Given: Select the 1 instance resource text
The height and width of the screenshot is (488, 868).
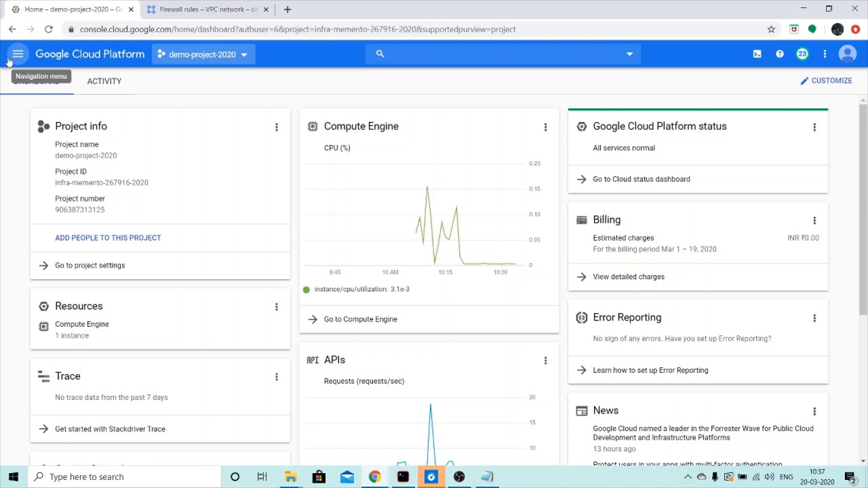Looking at the screenshot, I should point(72,335).
